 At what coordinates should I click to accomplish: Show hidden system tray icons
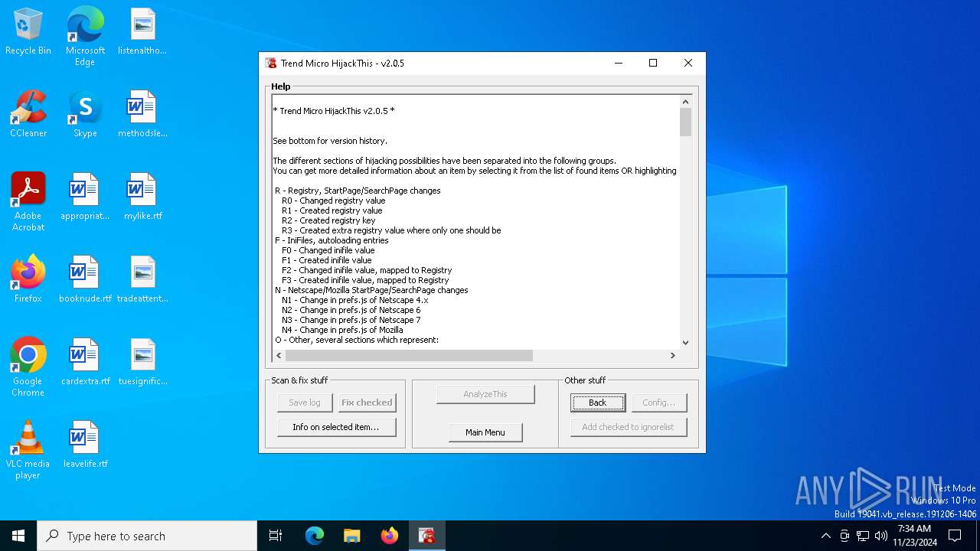[825, 536]
